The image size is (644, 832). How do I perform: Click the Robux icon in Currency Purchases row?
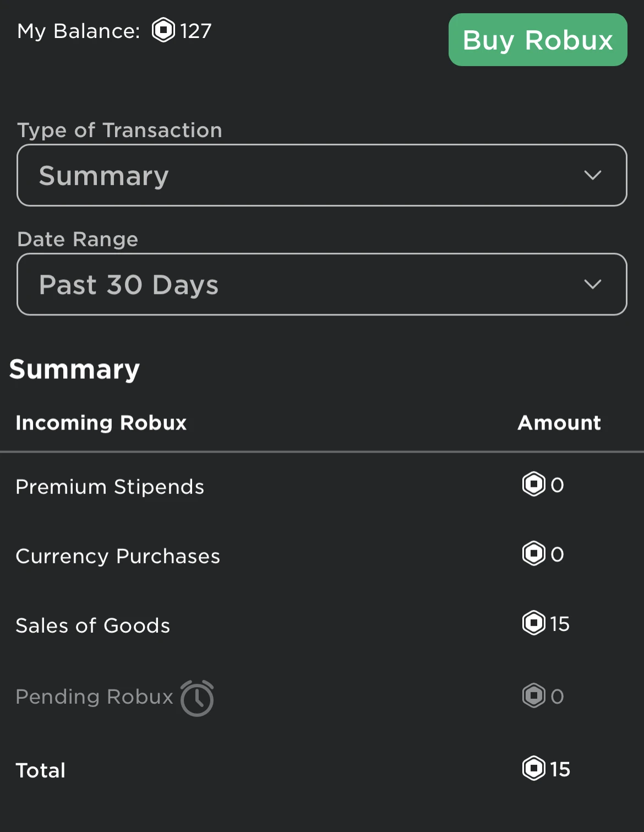coord(533,554)
